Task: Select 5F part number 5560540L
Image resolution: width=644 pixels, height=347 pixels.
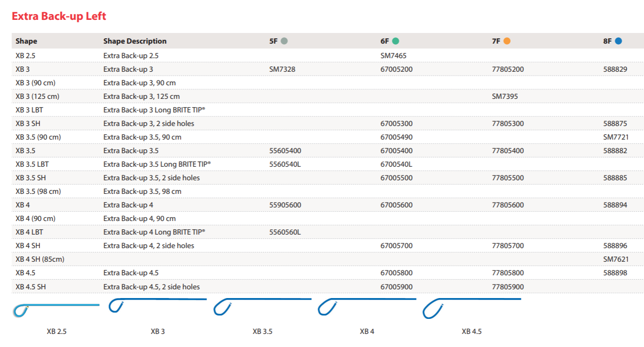Action: (285, 164)
